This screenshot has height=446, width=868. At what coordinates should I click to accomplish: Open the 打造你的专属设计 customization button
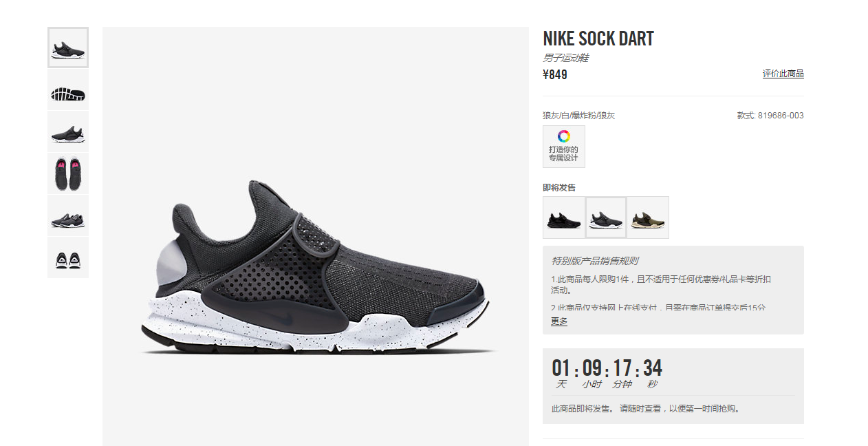coord(564,147)
